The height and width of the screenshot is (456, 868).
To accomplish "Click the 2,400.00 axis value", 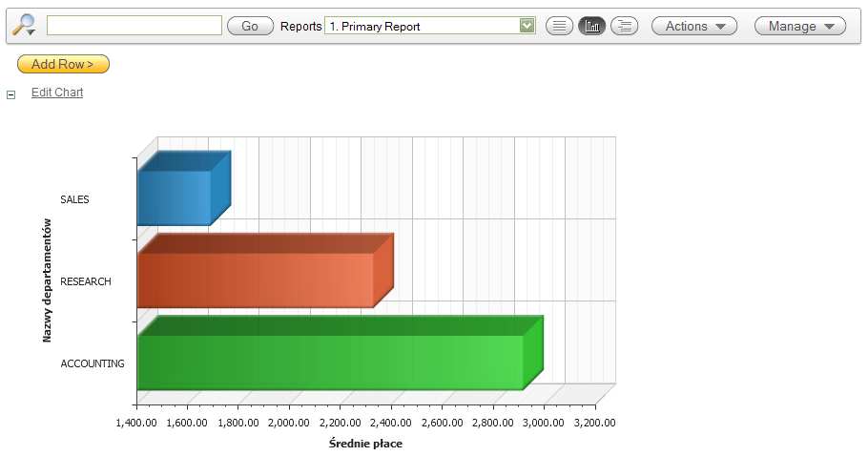I will pyautogui.click(x=391, y=423).
